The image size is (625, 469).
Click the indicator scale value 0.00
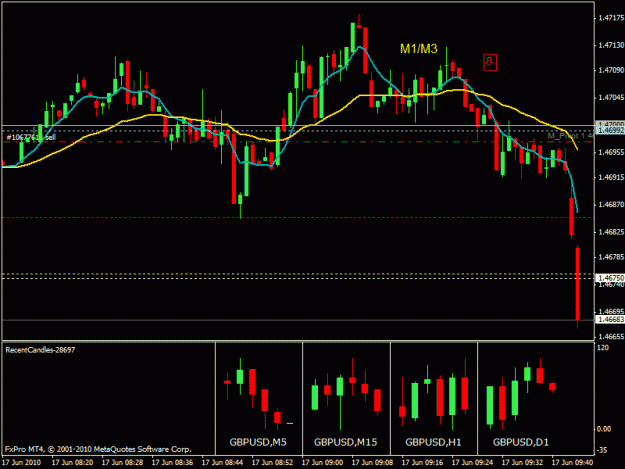point(604,429)
